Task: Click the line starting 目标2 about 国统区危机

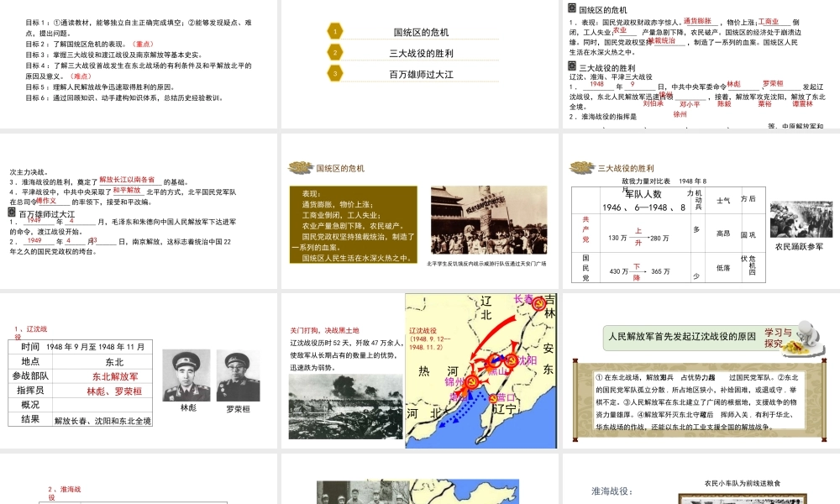Action: click(90, 44)
